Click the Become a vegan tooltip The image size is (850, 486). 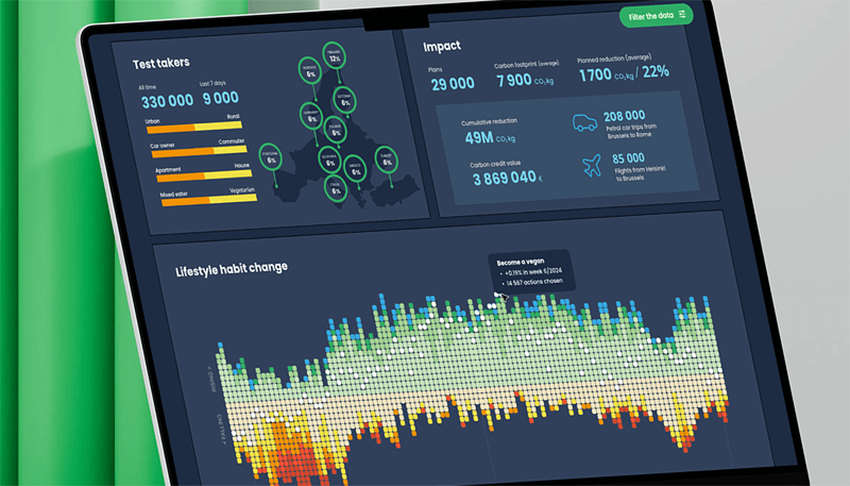point(529,270)
